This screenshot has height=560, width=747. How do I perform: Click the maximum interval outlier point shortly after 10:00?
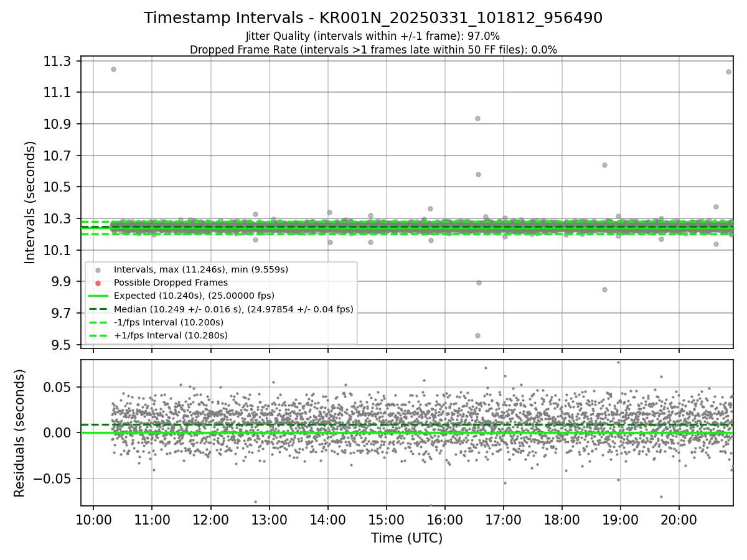pos(113,69)
